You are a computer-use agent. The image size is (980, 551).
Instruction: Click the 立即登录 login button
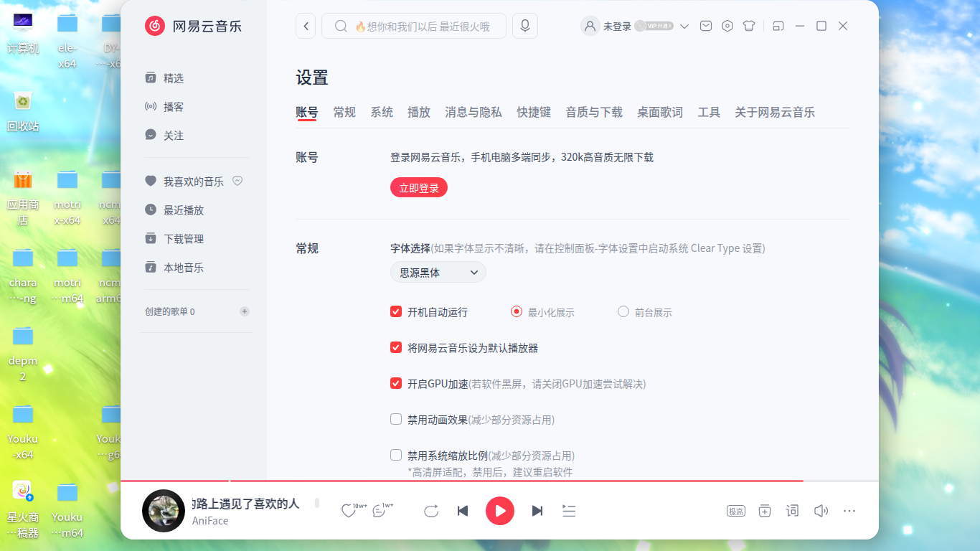pos(418,187)
